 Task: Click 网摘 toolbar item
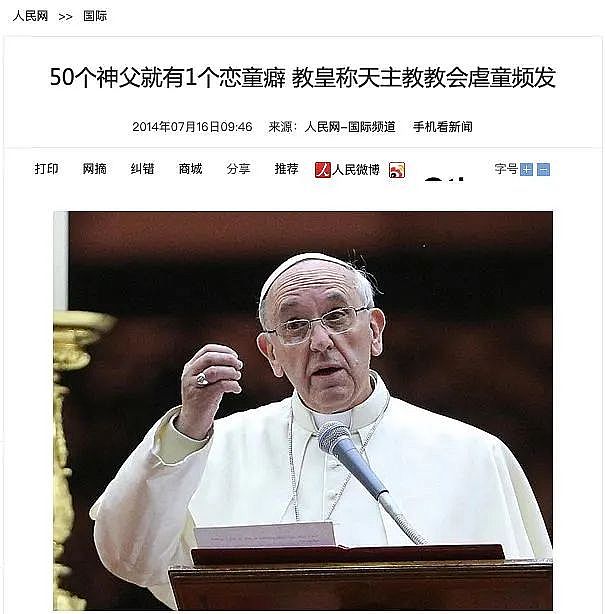pyautogui.click(x=94, y=169)
